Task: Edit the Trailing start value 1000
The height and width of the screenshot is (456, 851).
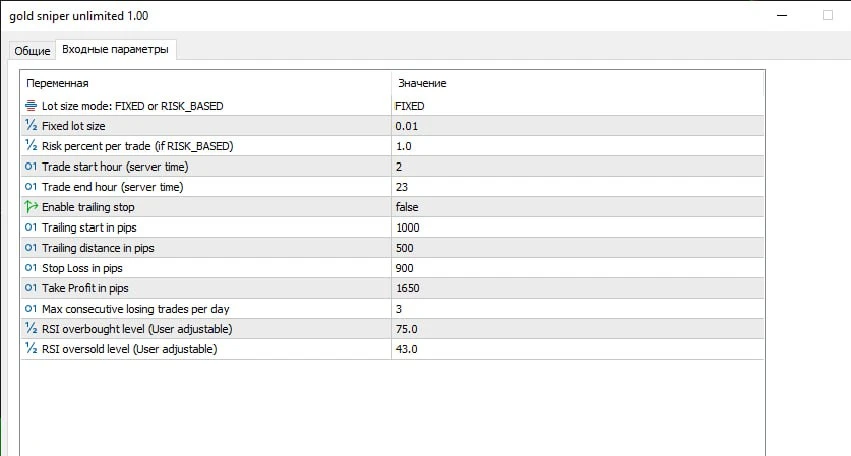Action: coord(408,227)
